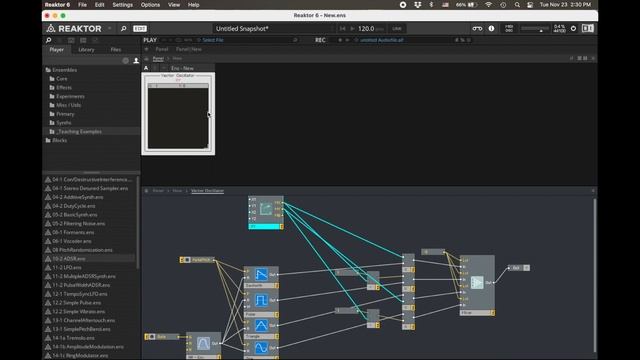Click the Panel breadcrumb in the upper pane
Screen dimensions: 640x360
click(x=158, y=58)
